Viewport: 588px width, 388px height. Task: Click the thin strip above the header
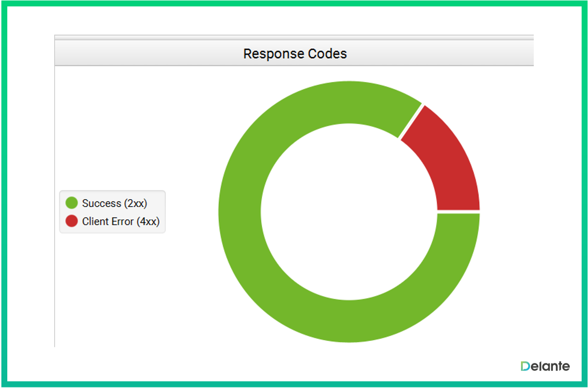tap(294, 37)
